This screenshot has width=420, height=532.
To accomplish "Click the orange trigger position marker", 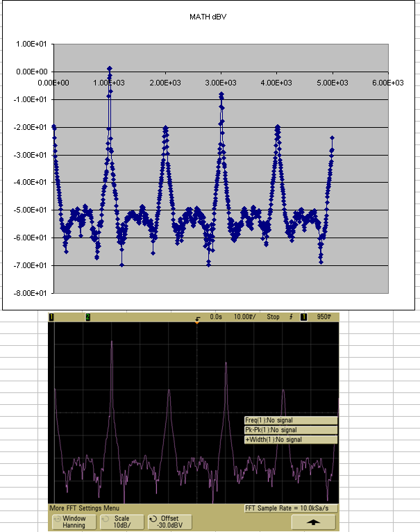I will point(198,320).
